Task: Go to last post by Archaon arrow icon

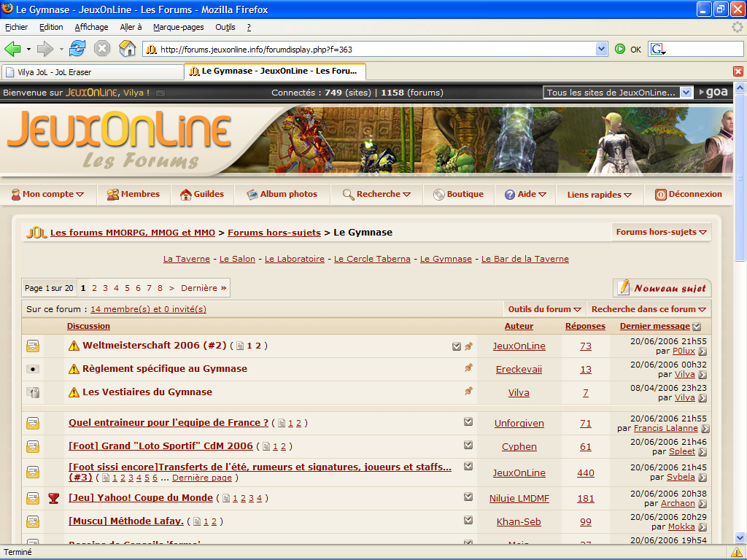Action: coord(703,504)
